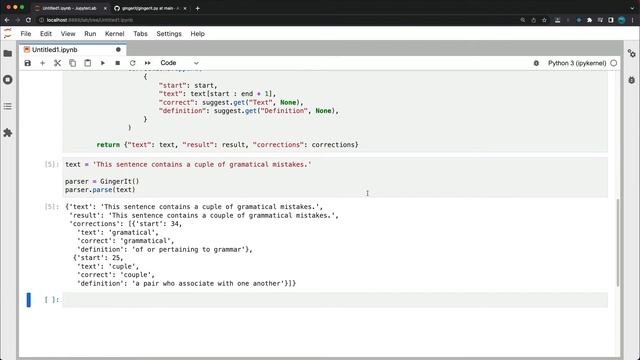This screenshot has width=640, height=360.
Task: Go forward in browser history
Action: [18, 20]
